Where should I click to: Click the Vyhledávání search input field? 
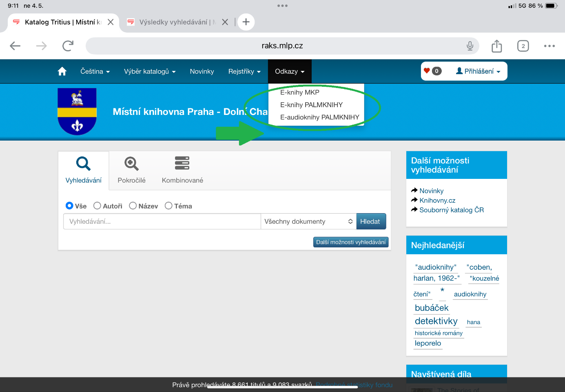point(162,221)
